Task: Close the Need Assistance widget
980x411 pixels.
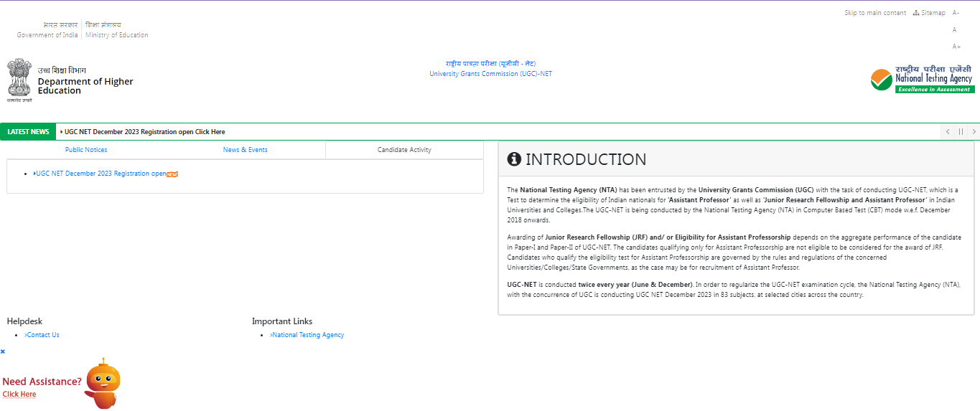Action: 3,351
